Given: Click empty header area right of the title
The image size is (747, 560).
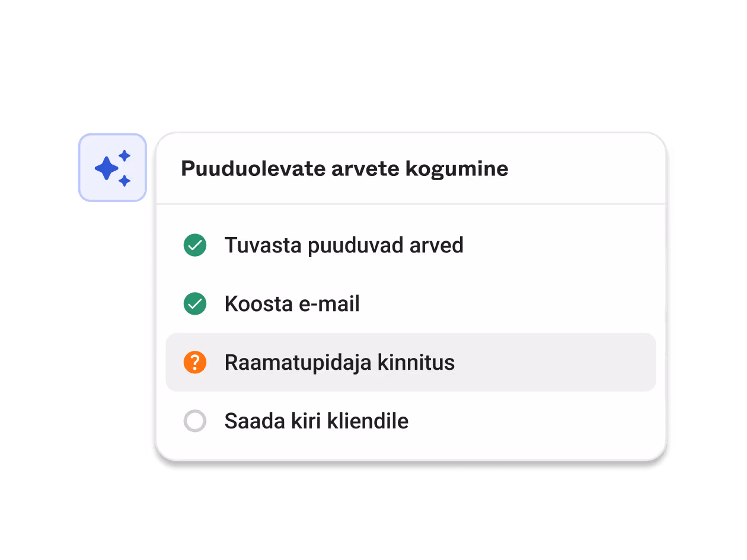Looking at the screenshot, I should tap(587, 169).
